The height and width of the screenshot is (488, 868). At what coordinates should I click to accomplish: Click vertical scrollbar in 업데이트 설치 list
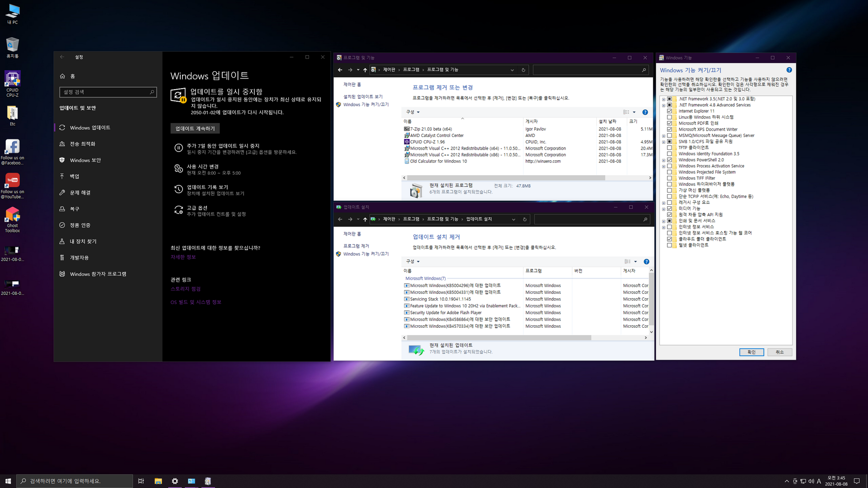click(651, 299)
